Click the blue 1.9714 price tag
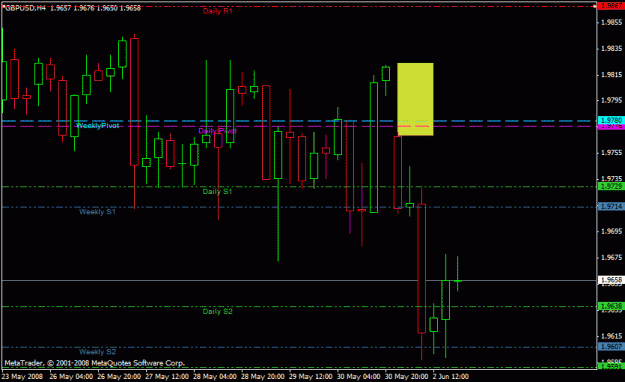 coord(611,207)
